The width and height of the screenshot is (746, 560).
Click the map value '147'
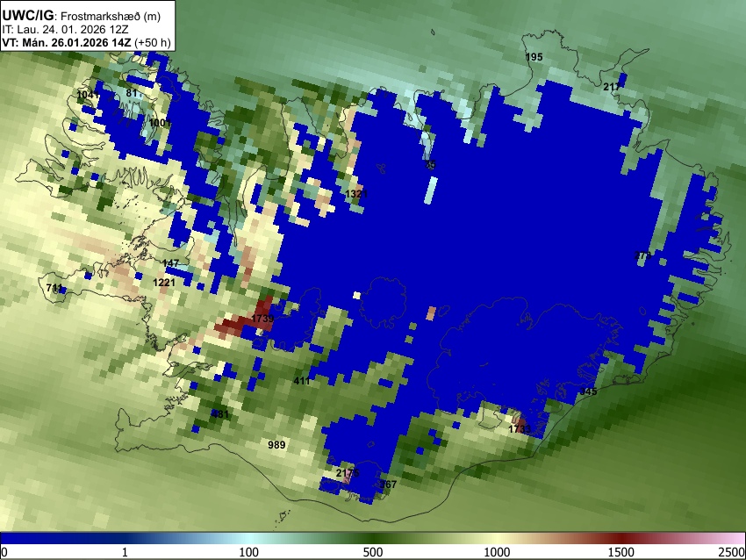171,263
